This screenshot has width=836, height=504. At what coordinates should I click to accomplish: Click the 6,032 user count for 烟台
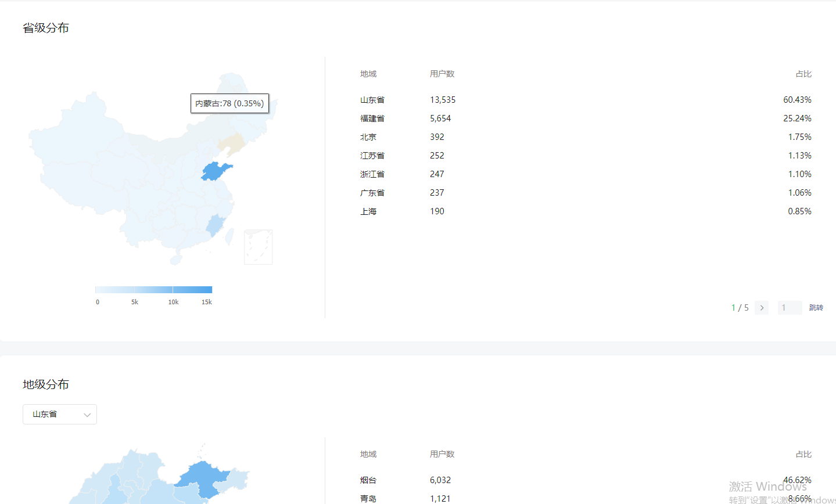click(440, 480)
